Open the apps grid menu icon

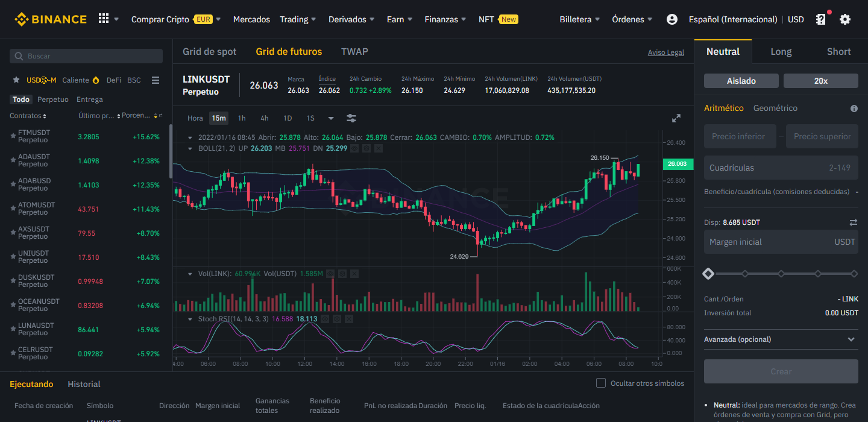(104, 19)
